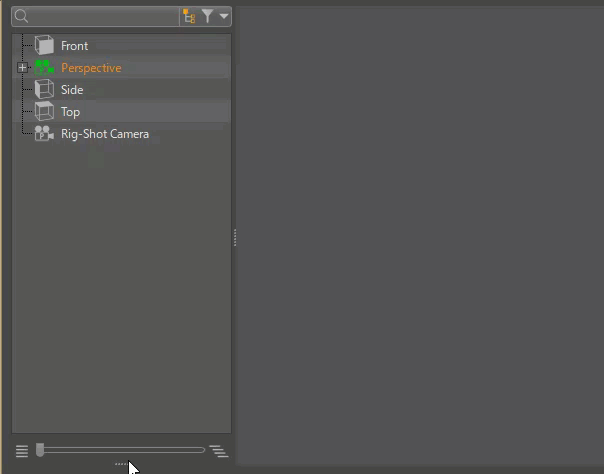Click the dotted bottom panel grip
This screenshot has width=604, height=474.
click(122, 464)
